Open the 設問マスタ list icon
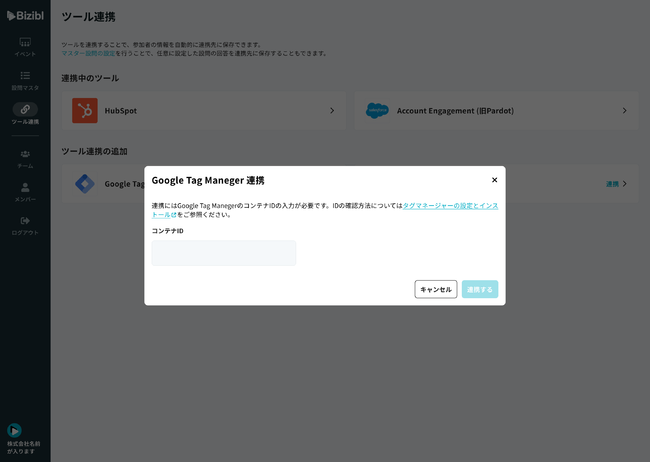Image resolution: width=650 pixels, height=463 pixels. coord(25,75)
